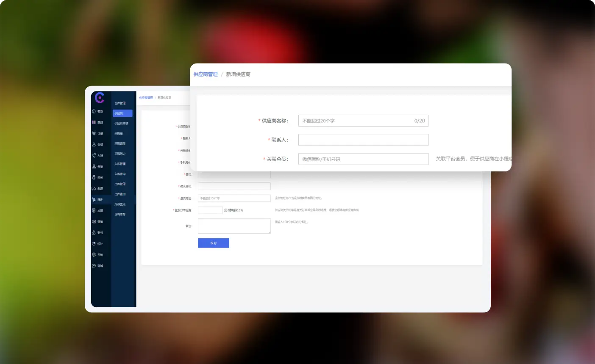Click the 备注 remarks textarea
This screenshot has width=595, height=364.
(x=234, y=226)
